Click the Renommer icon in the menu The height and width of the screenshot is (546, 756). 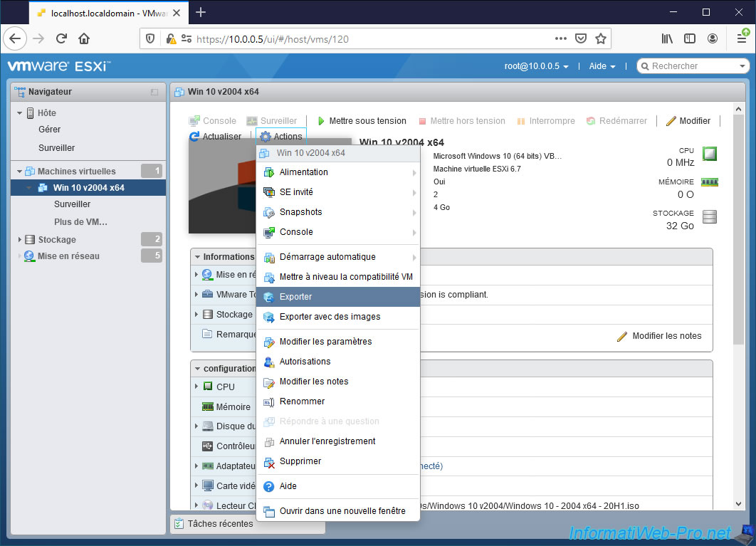point(269,401)
